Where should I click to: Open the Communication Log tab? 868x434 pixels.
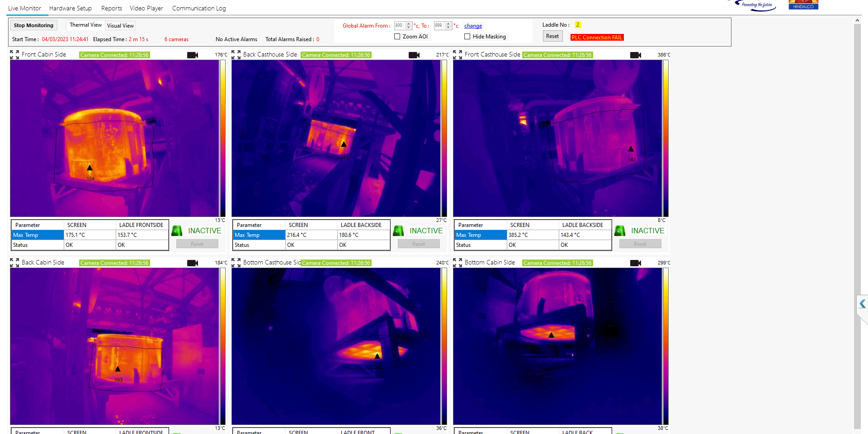pyautogui.click(x=198, y=8)
